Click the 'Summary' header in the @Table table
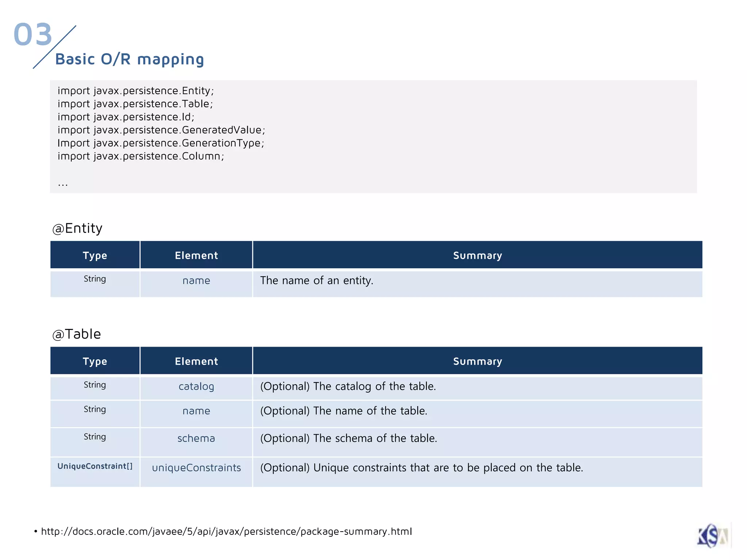Viewport: 747px width, 560px height. (x=477, y=361)
